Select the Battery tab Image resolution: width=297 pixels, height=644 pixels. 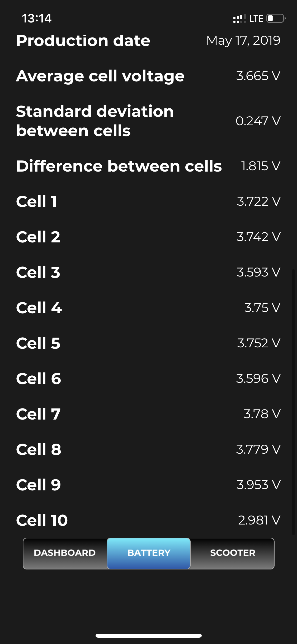click(x=149, y=553)
